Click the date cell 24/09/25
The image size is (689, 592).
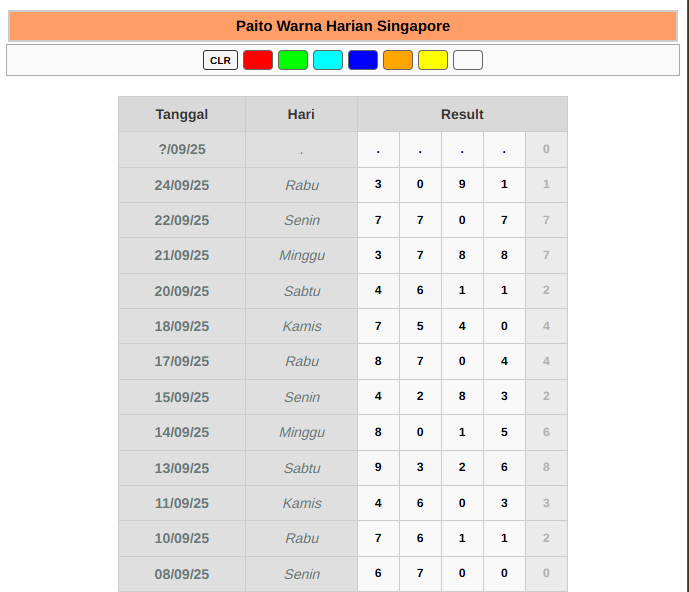point(182,185)
